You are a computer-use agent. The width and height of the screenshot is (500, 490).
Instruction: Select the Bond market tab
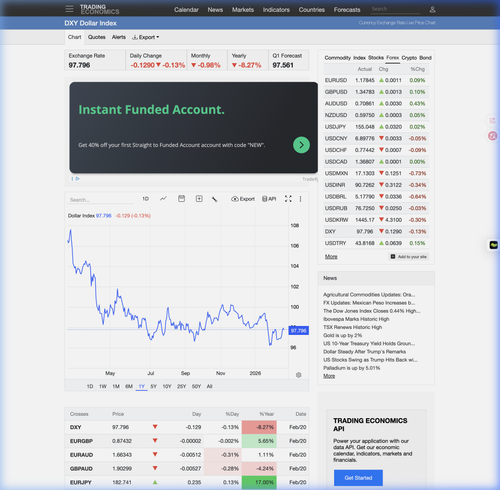(x=425, y=58)
